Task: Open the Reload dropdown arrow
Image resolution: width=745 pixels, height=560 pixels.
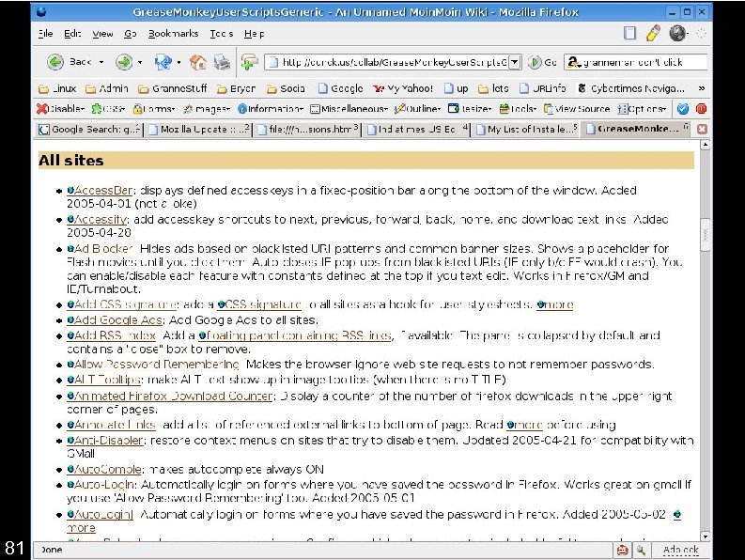Action: [x=178, y=62]
